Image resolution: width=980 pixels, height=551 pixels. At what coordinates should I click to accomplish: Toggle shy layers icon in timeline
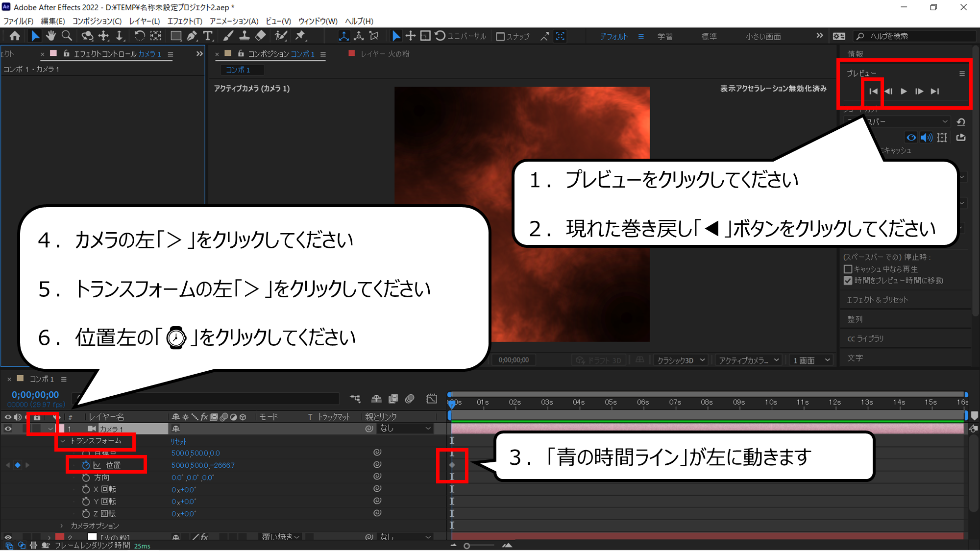coord(376,399)
